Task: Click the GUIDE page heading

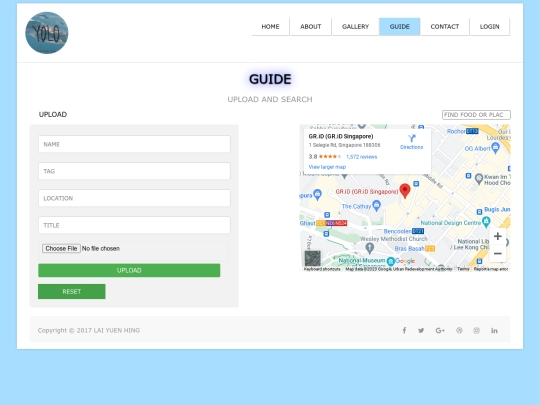Action: click(x=270, y=79)
